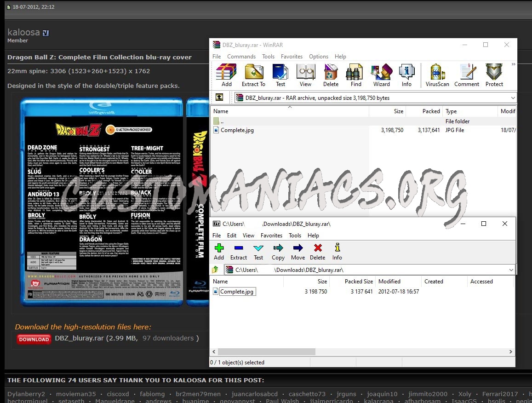Open the Favorites menu in WinRAR
532x403 pixels.
(292, 57)
